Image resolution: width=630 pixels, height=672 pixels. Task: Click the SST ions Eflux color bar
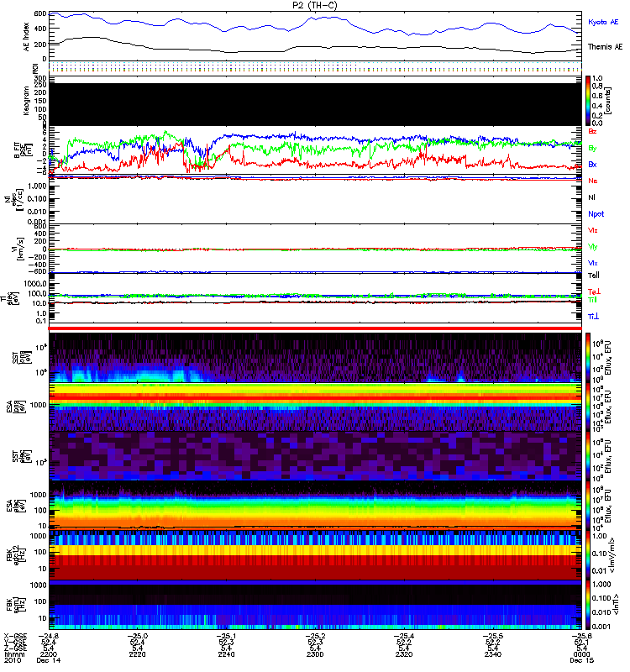[588, 358]
